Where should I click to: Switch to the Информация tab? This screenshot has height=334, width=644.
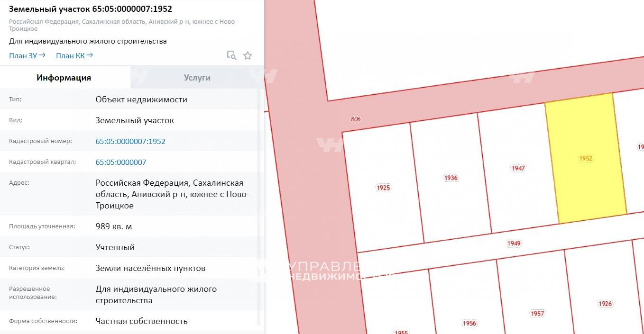[x=64, y=78]
